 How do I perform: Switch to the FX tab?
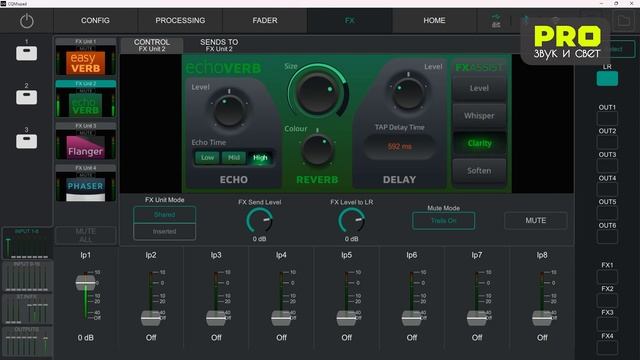350,20
